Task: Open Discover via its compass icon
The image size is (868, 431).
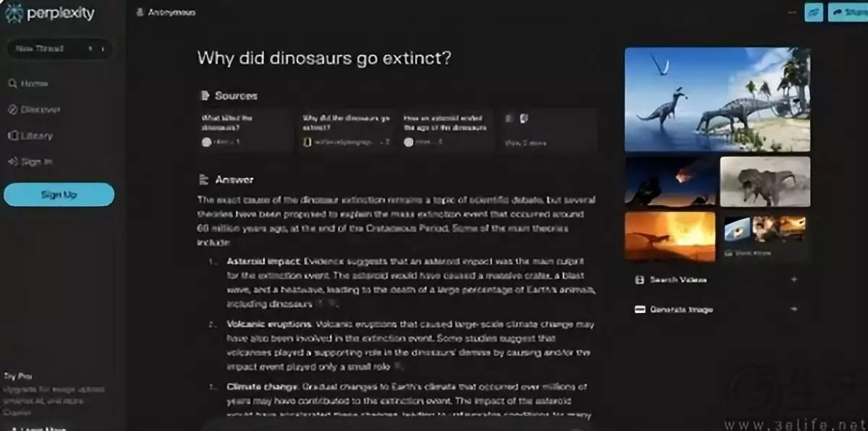Action: (12, 110)
